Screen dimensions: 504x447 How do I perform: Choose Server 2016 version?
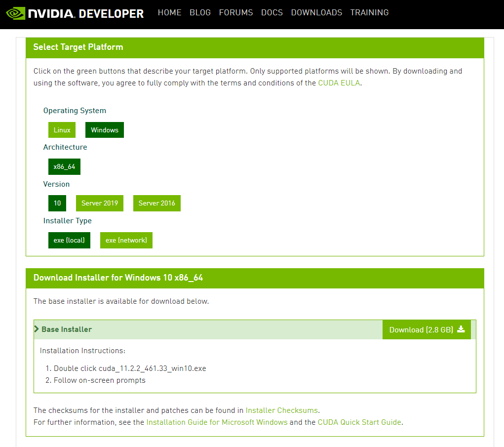(157, 203)
